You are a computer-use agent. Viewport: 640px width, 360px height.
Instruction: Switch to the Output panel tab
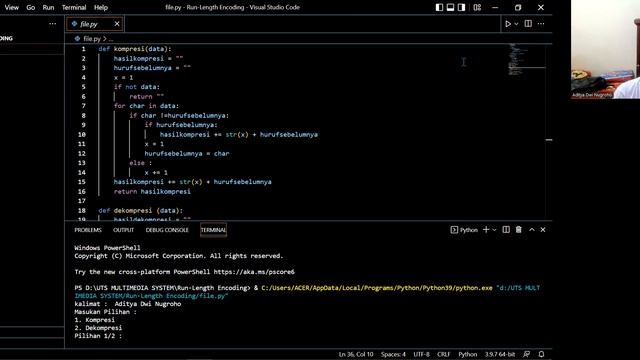(123, 230)
